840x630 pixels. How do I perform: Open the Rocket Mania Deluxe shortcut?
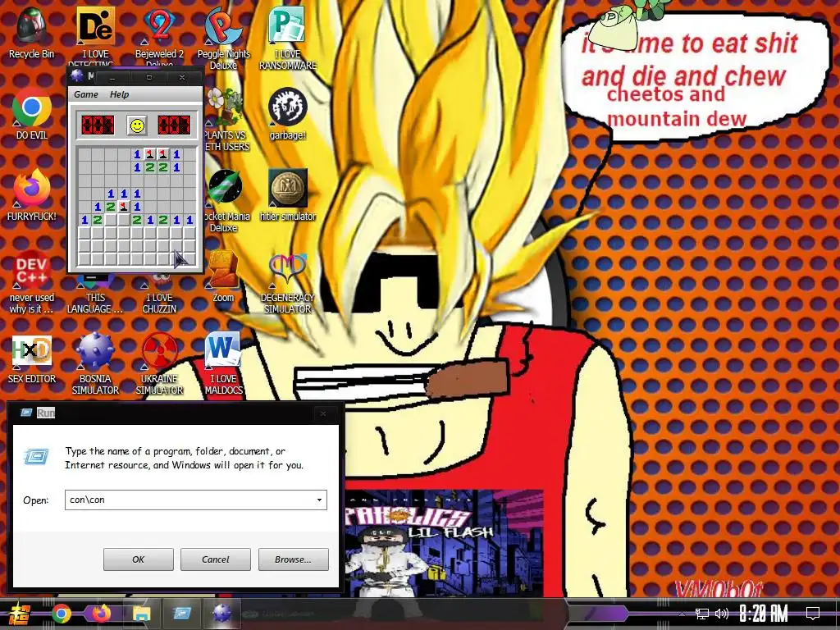[227, 200]
